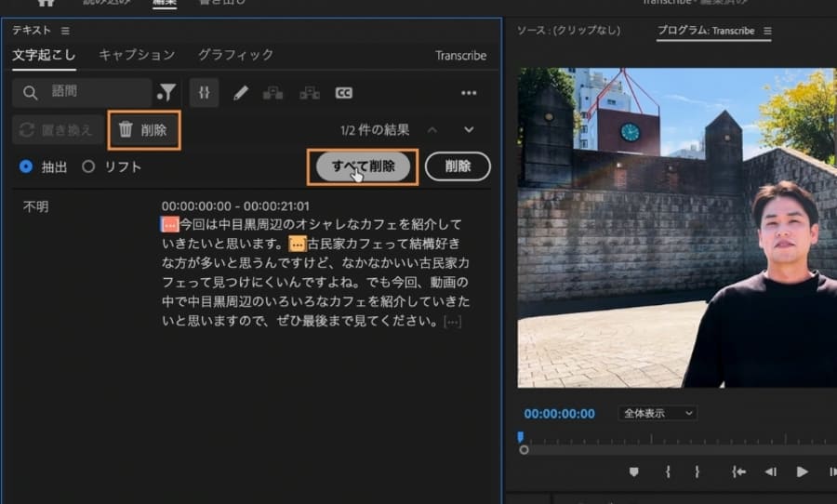Switch to the キャプション tab
The width and height of the screenshot is (837, 504).
[137, 55]
